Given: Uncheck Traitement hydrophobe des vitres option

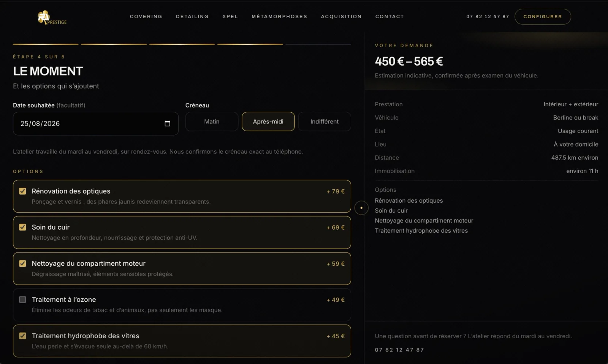Looking at the screenshot, I should [x=22, y=336].
